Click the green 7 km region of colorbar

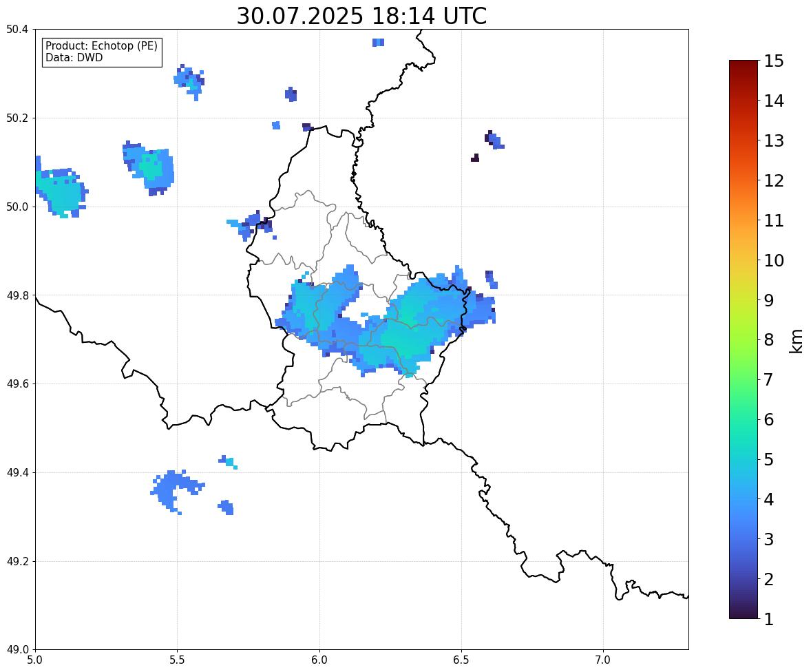tap(744, 379)
